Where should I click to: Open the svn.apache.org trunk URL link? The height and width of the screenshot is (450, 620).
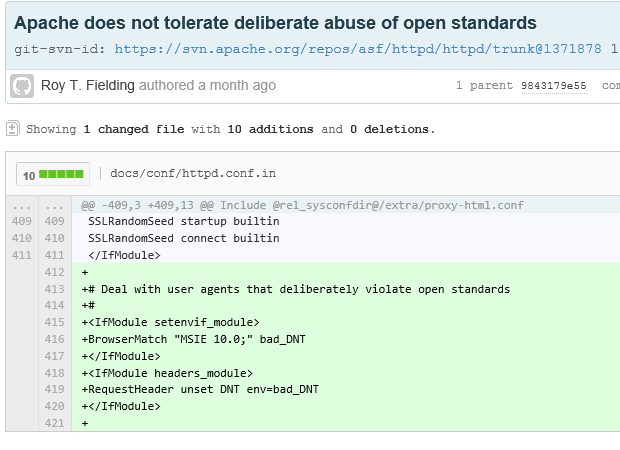[x=358, y=49]
